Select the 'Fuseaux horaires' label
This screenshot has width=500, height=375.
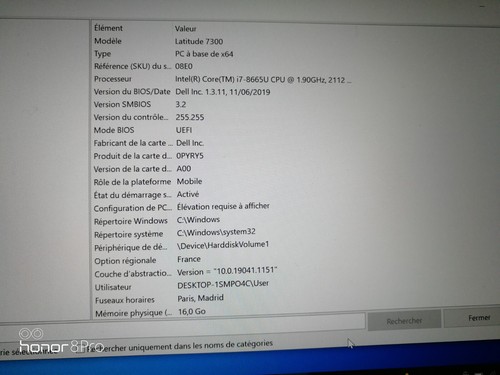tap(125, 300)
